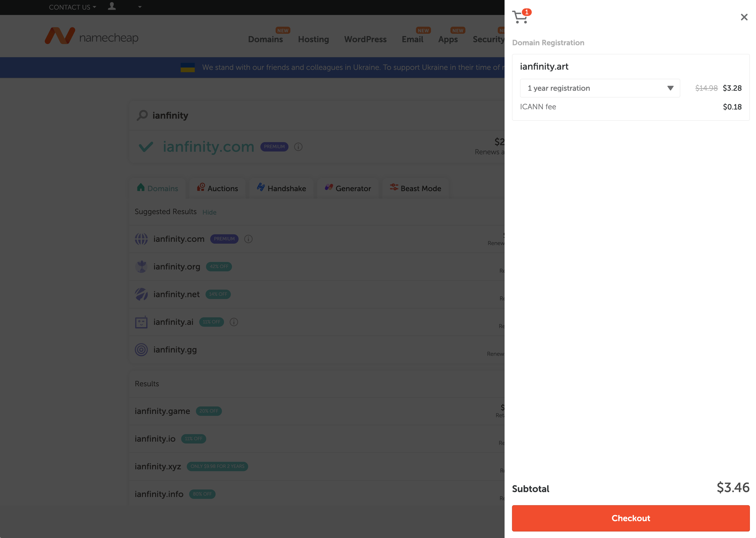Open the Email navigation menu
Image resolution: width=756 pixels, height=538 pixels.
click(412, 39)
